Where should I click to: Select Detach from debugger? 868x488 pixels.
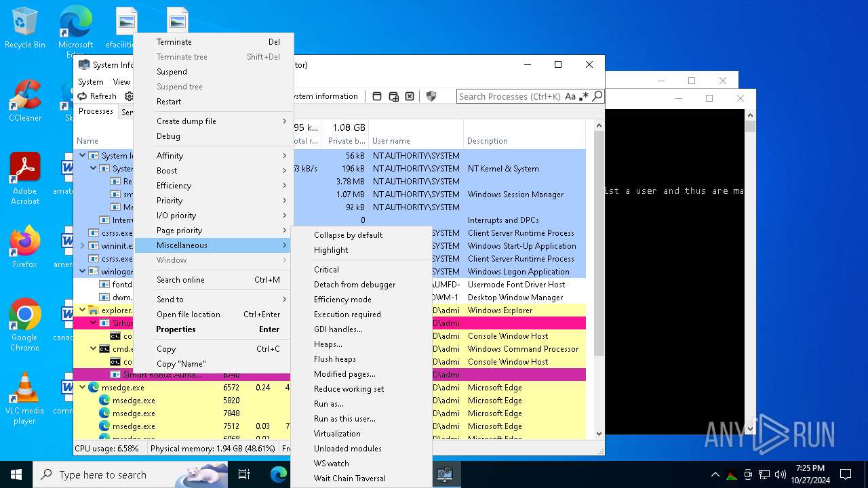coord(361,285)
